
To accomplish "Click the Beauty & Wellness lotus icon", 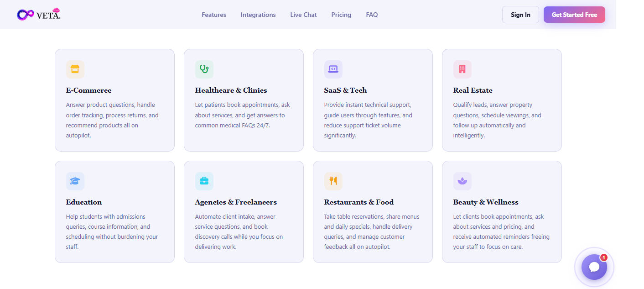I will tap(462, 181).
